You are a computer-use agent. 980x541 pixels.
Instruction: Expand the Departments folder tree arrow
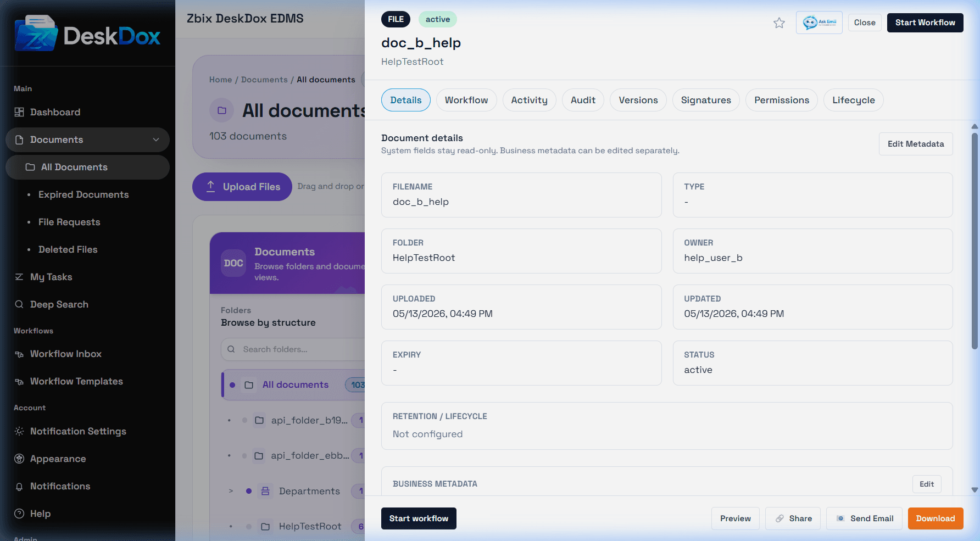click(231, 491)
